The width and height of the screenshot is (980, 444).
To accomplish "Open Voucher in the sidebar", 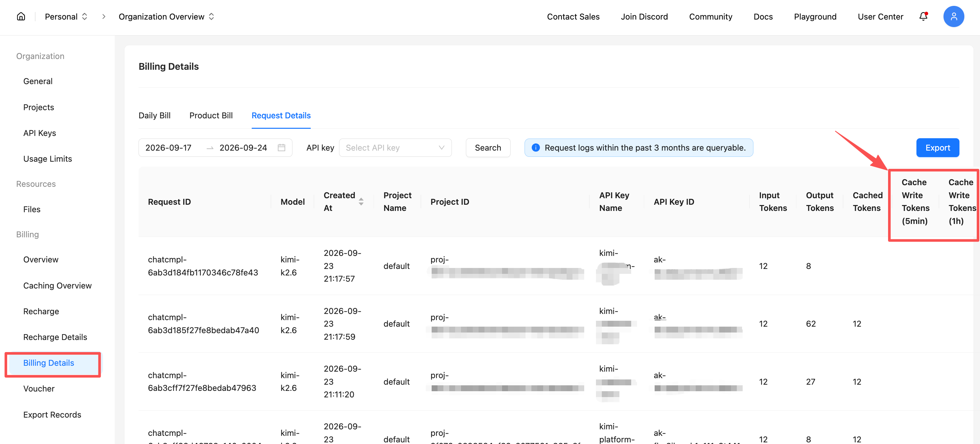I will pos(39,389).
